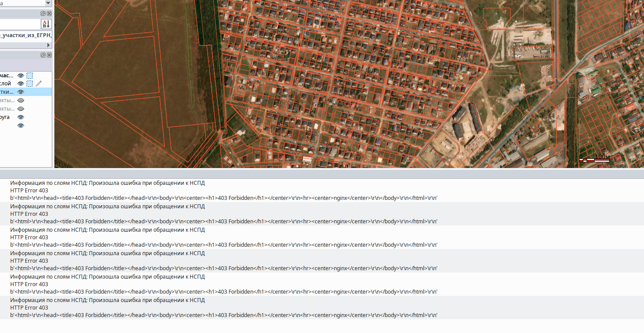Click the right arrow expander below участки_из_ЕГРН
The image size is (644, 333).
[48, 44]
